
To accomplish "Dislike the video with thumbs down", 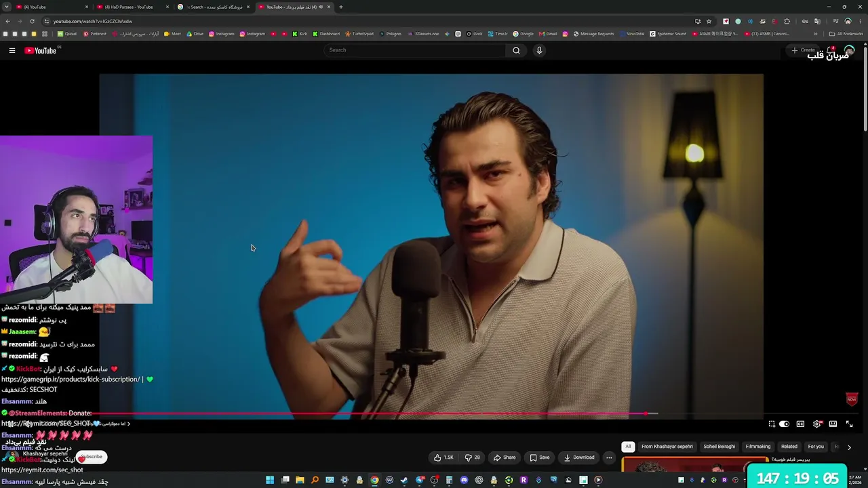I will tap(472, 457).
